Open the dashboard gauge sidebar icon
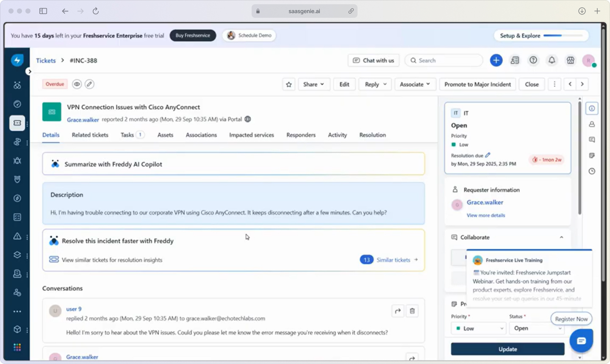 tap(17, 104)
